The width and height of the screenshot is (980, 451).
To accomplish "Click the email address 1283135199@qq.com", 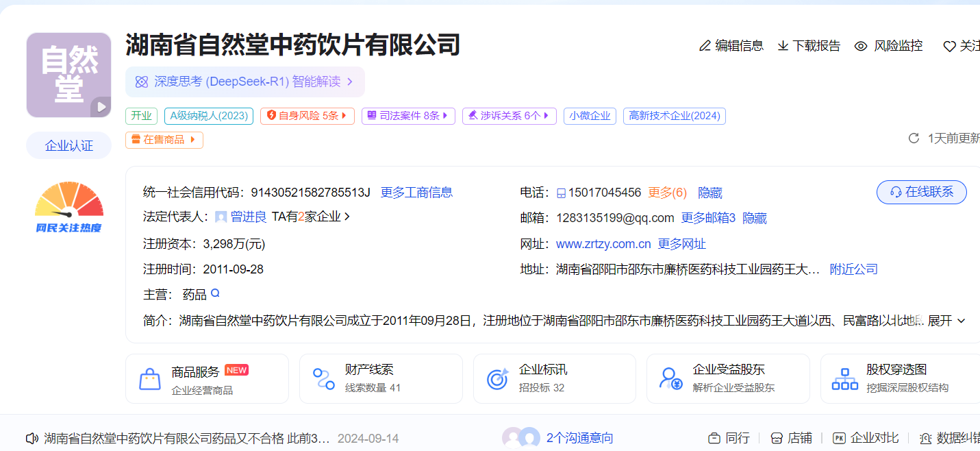I will pos(615,218).
